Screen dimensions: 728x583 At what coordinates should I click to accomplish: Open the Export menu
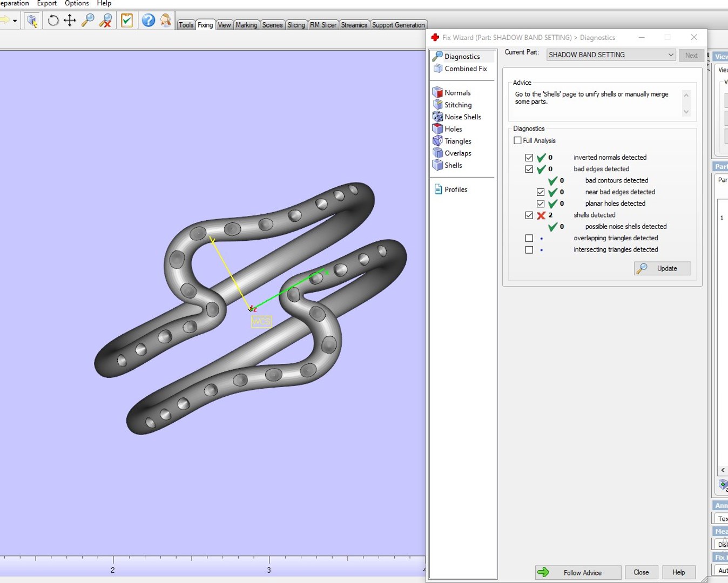(46, 3)
